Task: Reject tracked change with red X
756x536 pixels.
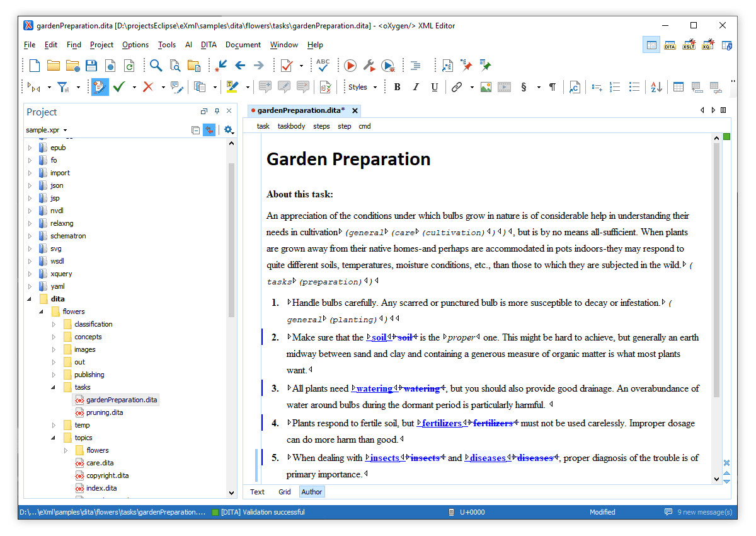Action: 148,87
